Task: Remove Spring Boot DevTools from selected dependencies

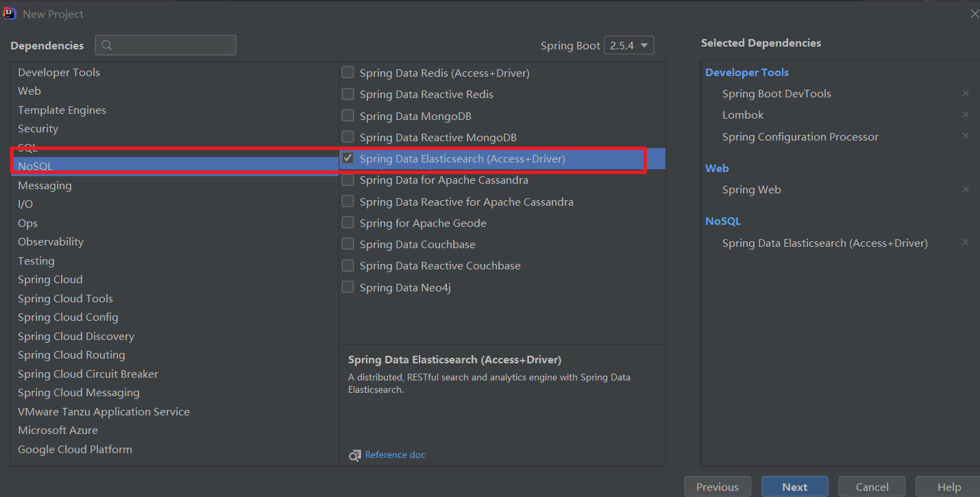Action: click(966, 93)
